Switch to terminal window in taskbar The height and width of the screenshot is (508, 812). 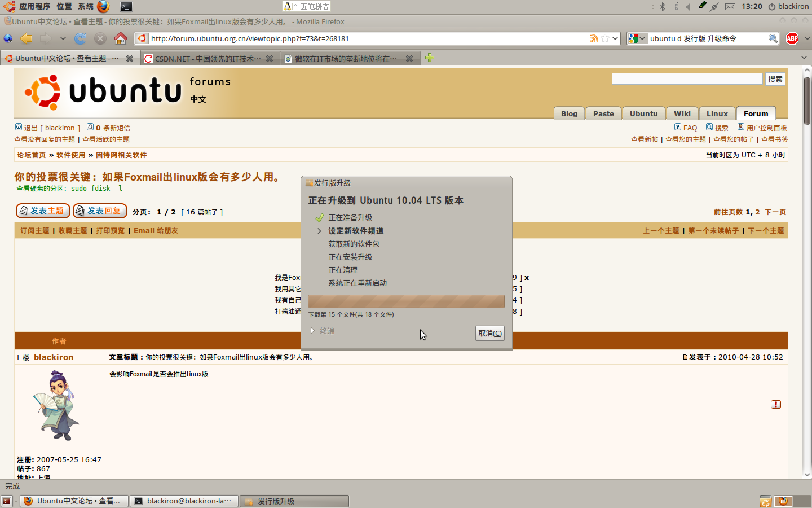point(184,501)
